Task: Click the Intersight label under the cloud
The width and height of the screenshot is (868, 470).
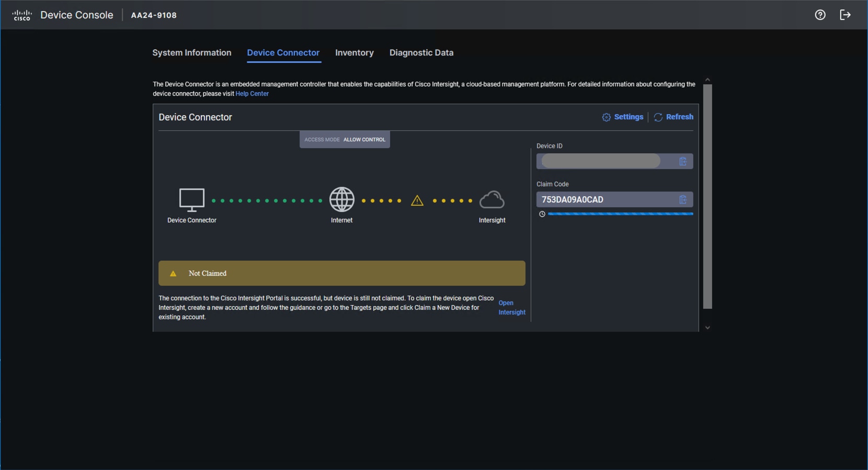Action: [492, 220]
